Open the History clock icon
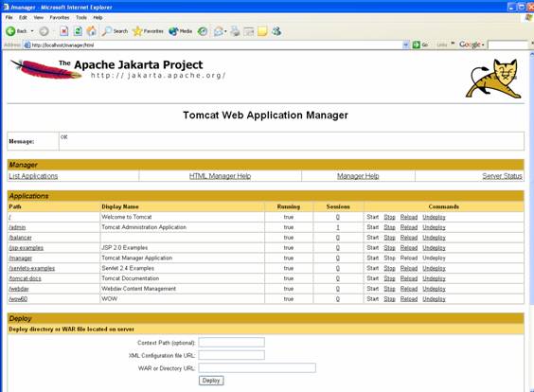 click(203, 31)
